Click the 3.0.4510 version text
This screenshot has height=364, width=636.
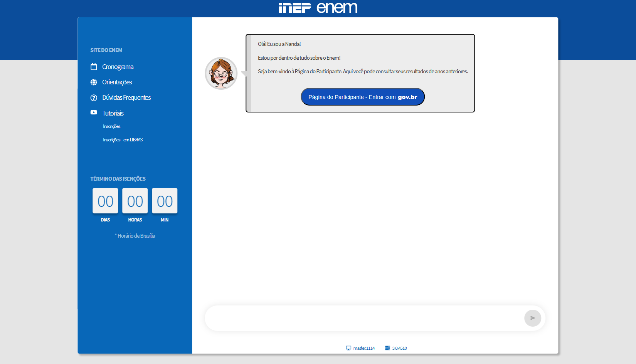click(x=400, y=348)
